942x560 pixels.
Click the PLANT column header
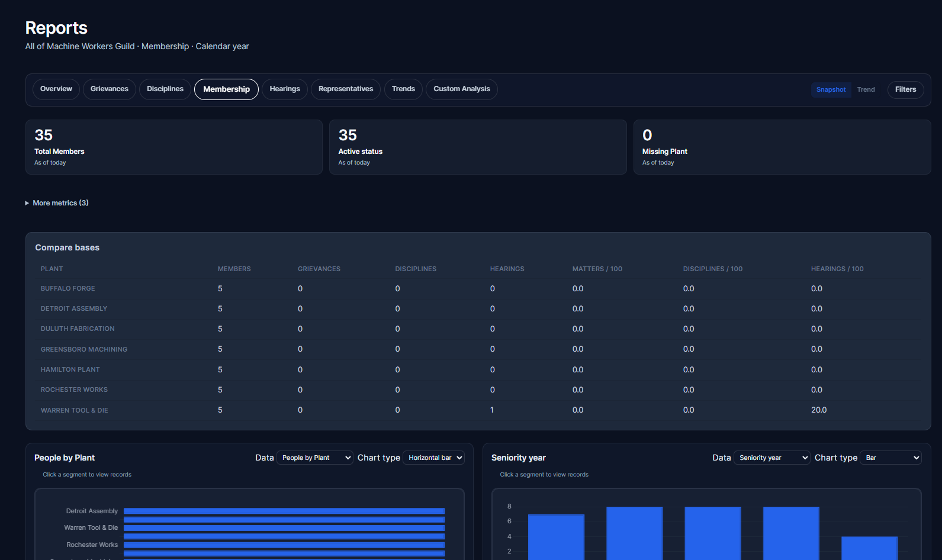(x=52, y=269)
